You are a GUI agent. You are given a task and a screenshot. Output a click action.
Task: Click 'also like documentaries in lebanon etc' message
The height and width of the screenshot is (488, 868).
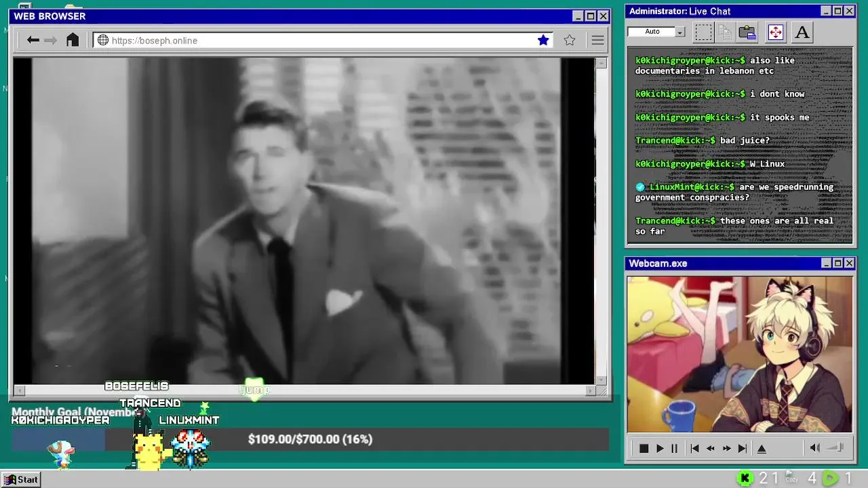(x=715, y=66)
